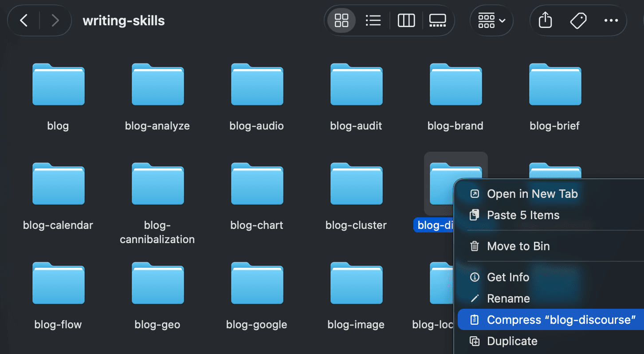Click the "blog-cannibalization" name label
Screen dimensions: 644x354
(x=157, y=232)
